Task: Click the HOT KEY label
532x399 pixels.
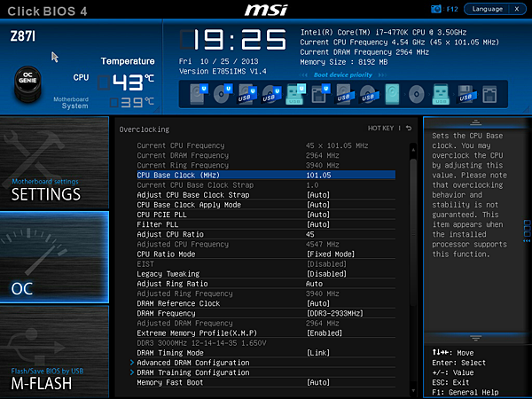Action: 380,129
